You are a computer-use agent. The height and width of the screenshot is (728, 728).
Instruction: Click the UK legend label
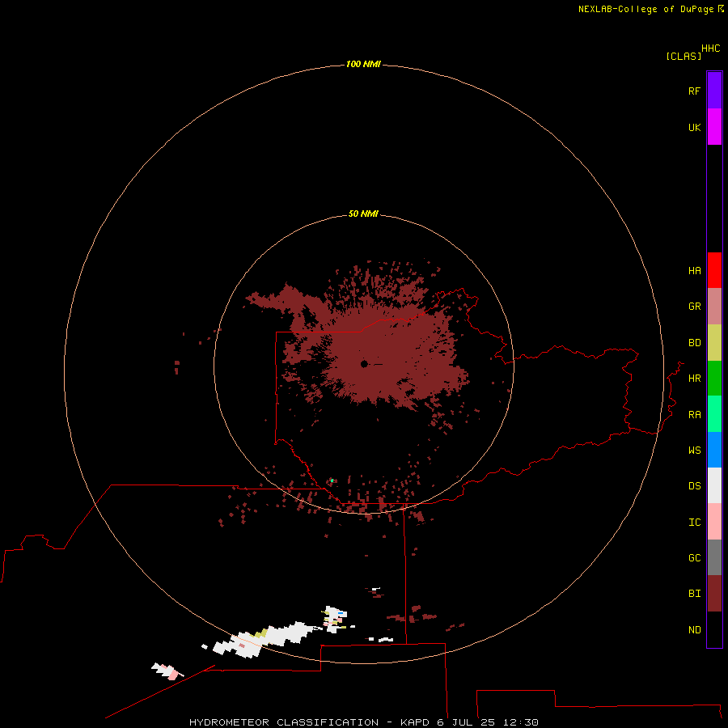point(694,127)
